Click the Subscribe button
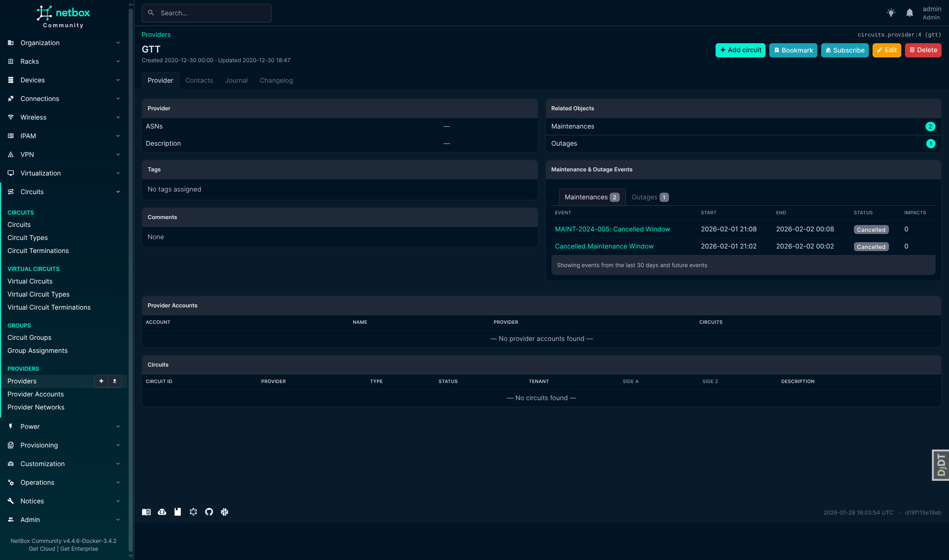 click(844, 50)
